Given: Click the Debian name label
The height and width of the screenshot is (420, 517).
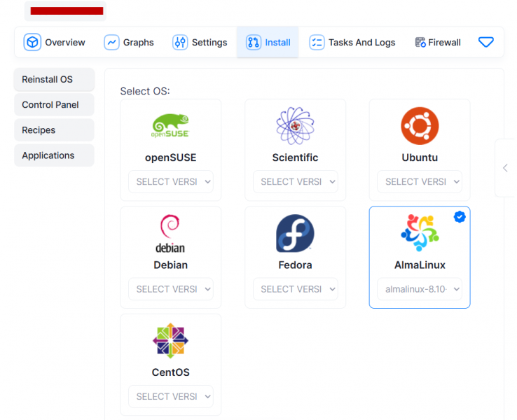Looking at the screenshot, I should [170, 265].
